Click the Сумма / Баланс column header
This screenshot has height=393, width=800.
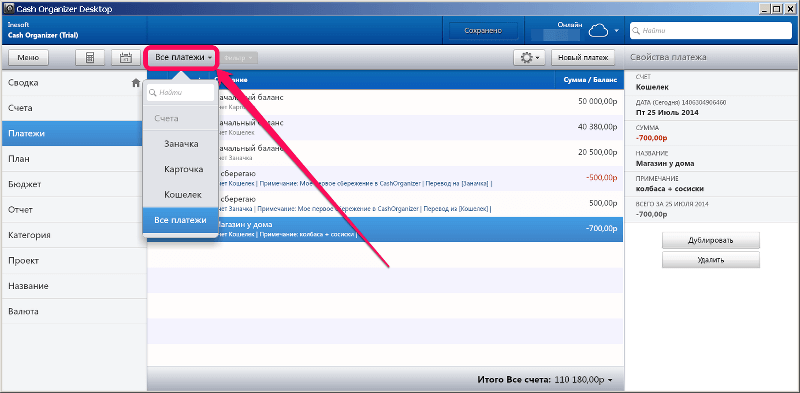point(590,80)
